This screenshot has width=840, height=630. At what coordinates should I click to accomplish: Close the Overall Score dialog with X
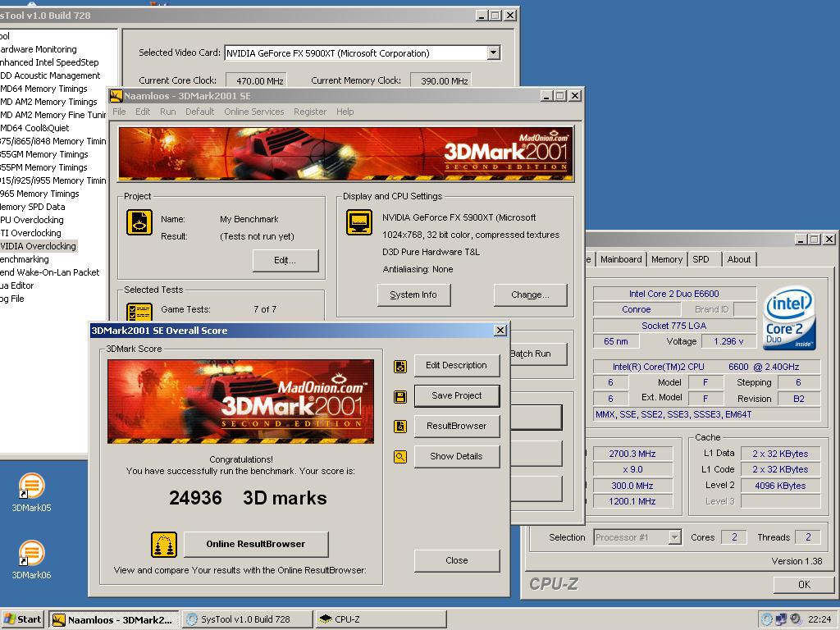500,330
